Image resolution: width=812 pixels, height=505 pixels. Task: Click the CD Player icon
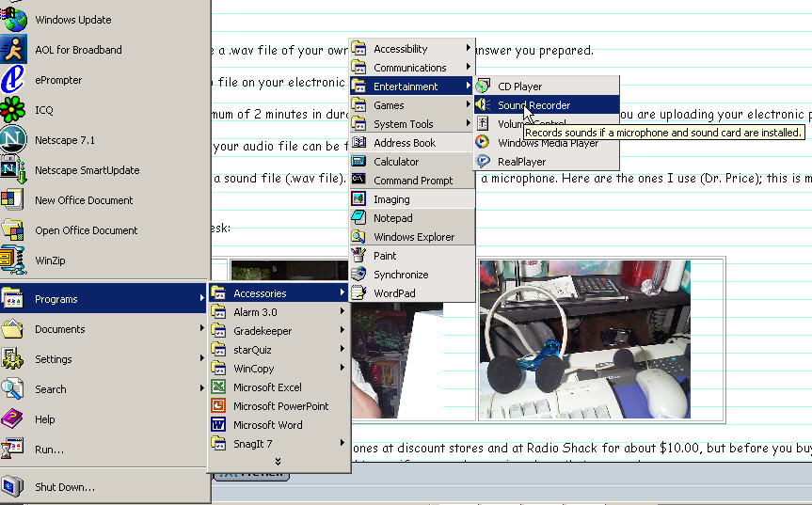[483, 86]
